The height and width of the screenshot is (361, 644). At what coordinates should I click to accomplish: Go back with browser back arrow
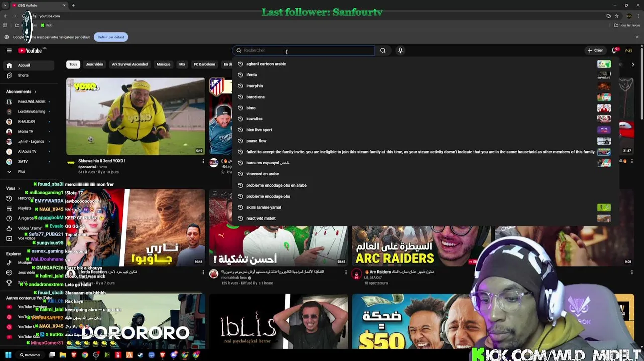(6, 16)
